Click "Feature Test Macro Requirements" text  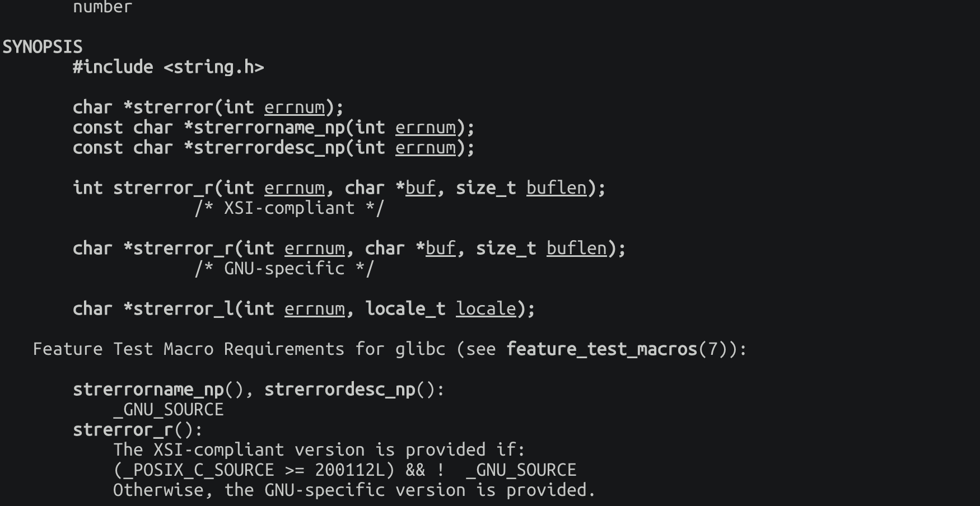(188, 349)
